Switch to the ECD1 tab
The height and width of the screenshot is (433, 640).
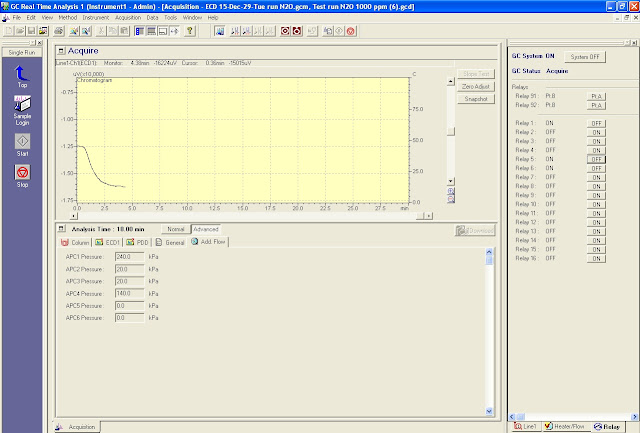pyautogui.click(x=107, y=242)
